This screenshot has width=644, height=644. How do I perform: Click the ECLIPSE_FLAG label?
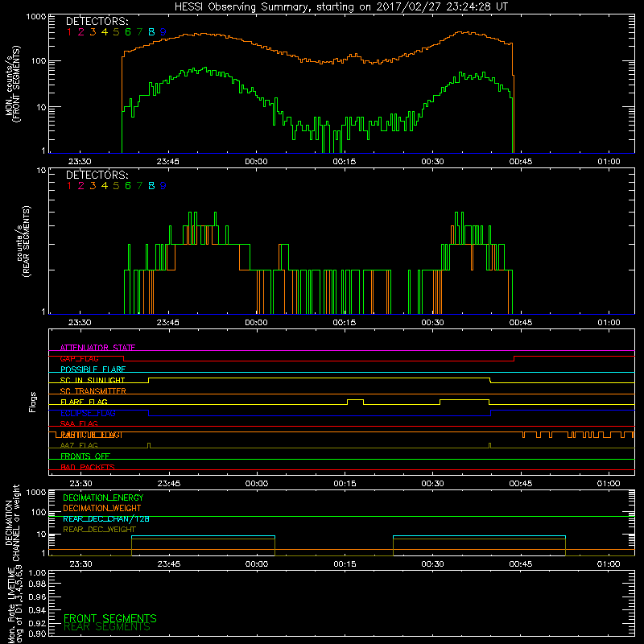click(88, 413)
